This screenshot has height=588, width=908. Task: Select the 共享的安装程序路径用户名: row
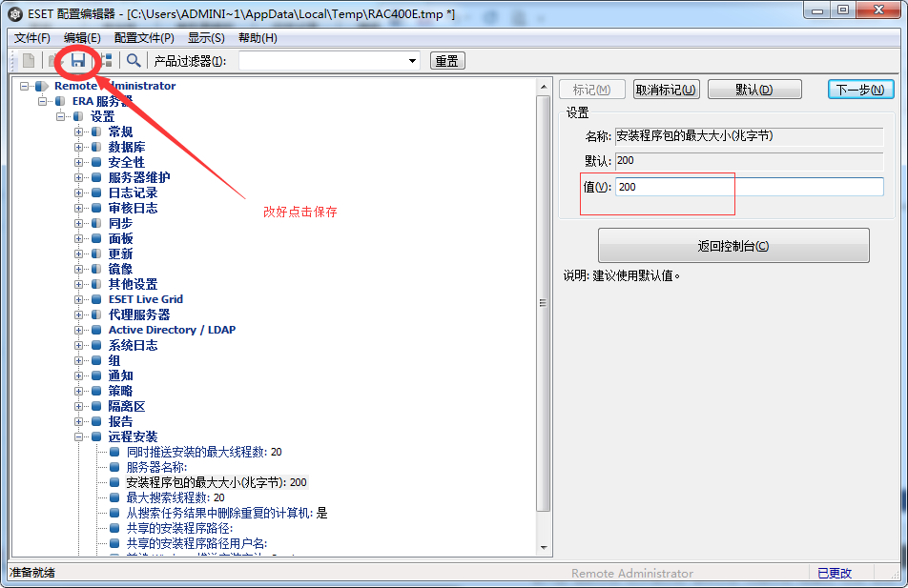196,543
